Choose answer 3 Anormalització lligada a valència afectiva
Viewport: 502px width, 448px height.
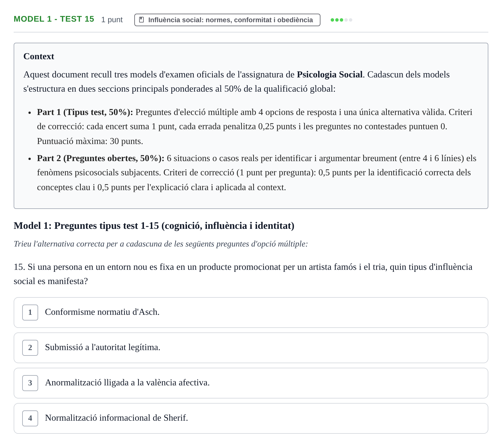click(x=251, y=383)
